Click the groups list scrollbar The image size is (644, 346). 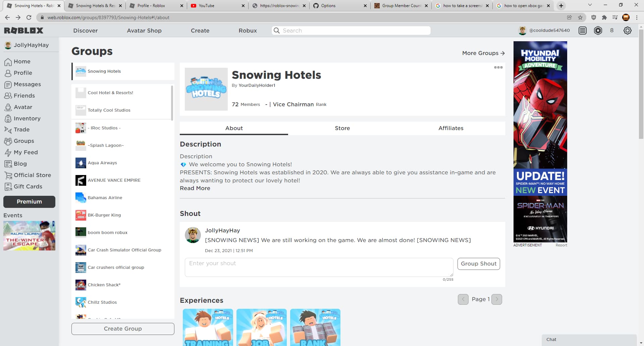[x=172, y=103]
